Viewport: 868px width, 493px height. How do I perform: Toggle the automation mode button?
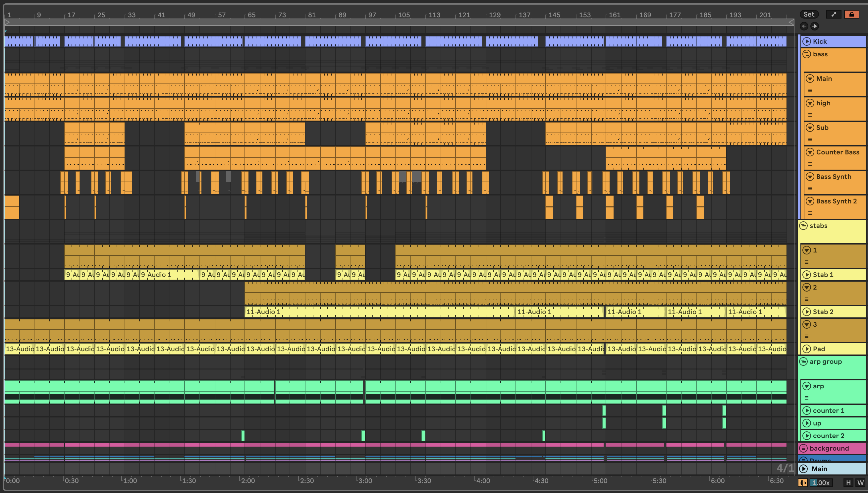coord(834,14)
